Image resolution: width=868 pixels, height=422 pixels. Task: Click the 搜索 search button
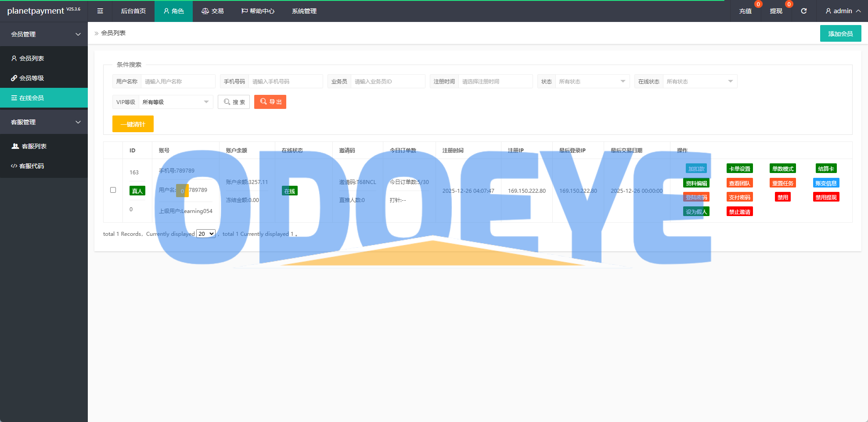[234, 102]
